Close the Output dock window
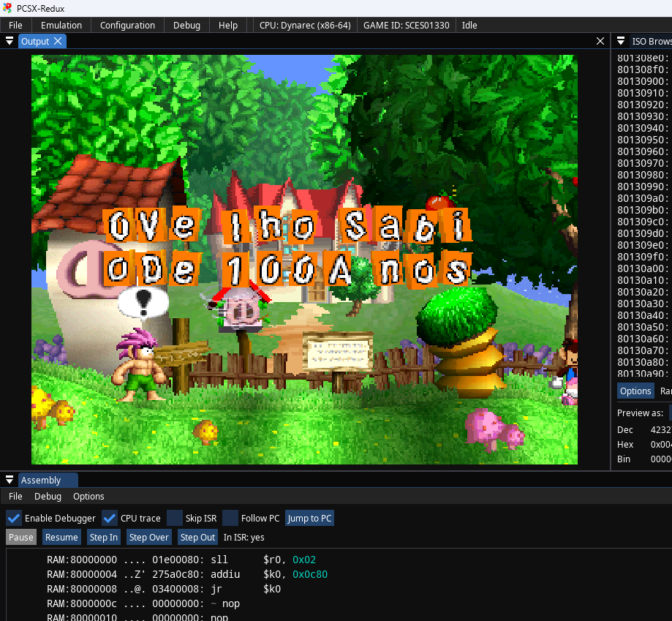 coord(600,41)
